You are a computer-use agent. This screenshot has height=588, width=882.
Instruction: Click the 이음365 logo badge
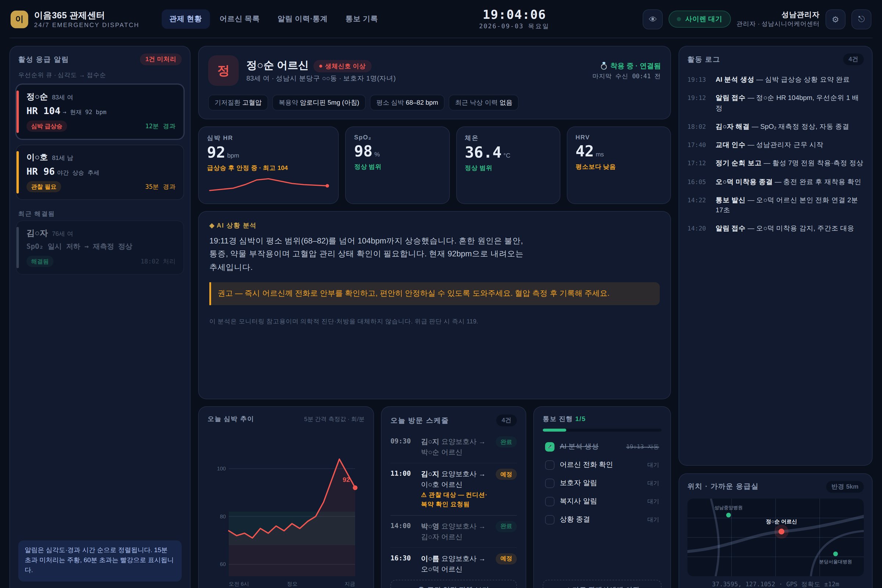tap(19, 19)
